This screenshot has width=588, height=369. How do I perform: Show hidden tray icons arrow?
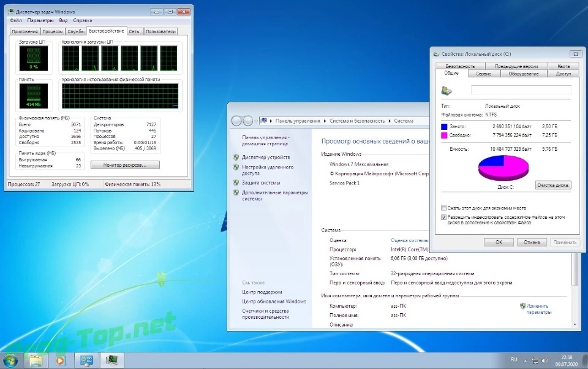pos(525,361)
